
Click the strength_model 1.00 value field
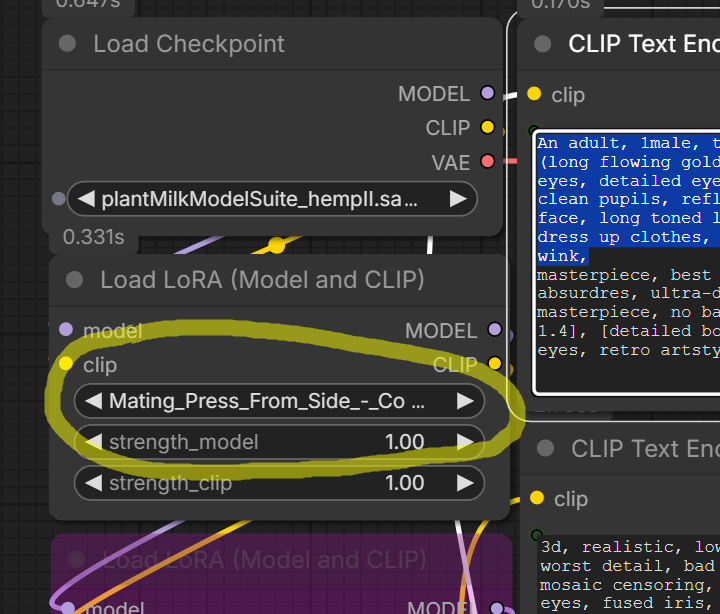click(x=279, y=442)
